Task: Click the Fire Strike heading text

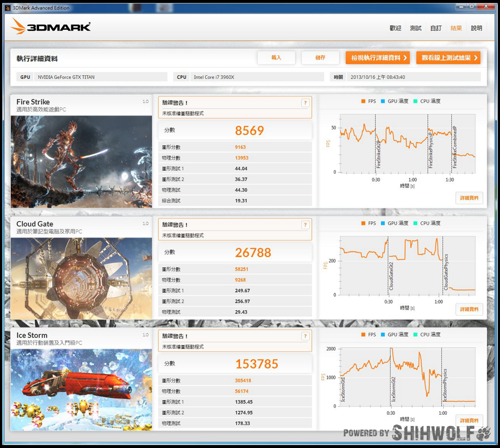Action: click(x=33, y=102)
